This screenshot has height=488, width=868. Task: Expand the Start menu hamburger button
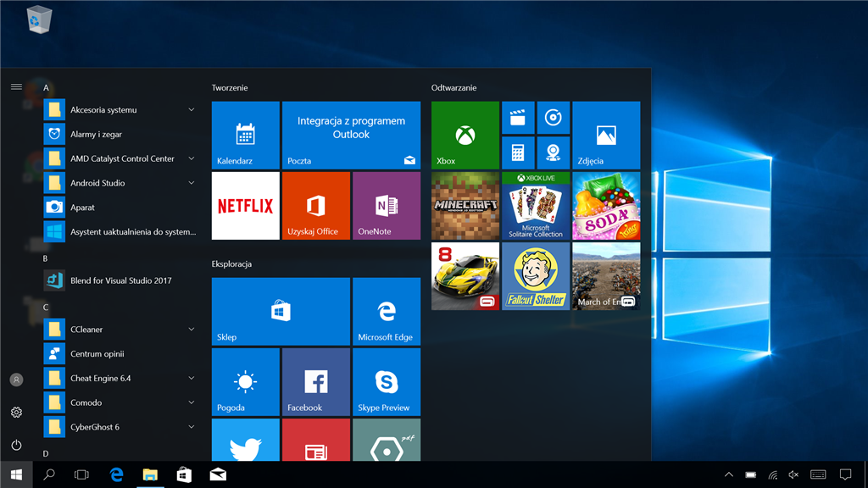[16, 86]
